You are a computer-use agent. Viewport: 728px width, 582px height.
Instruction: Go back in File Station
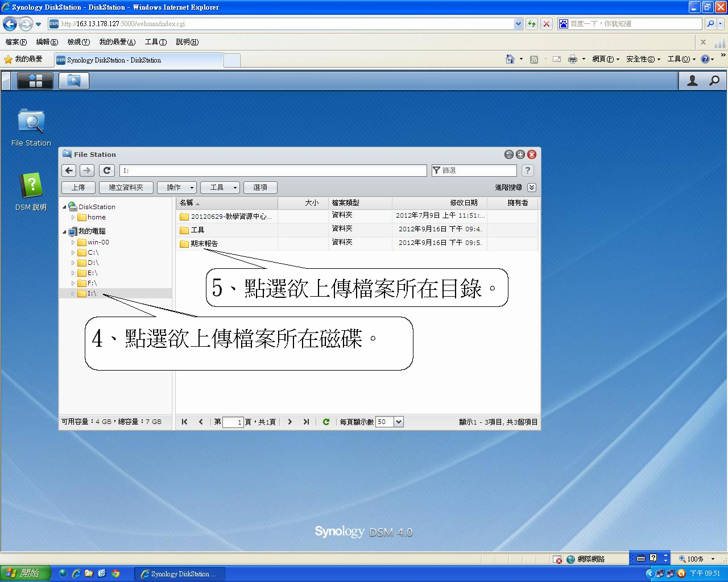(69, 171)
